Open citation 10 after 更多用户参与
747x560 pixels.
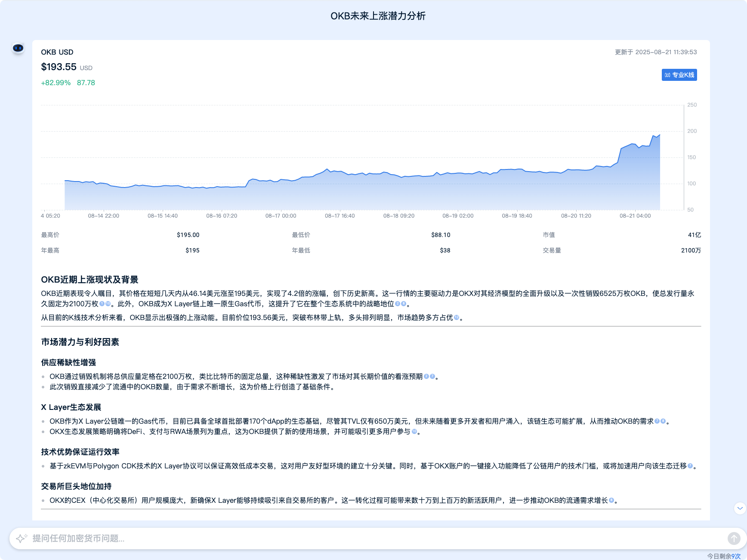point(414,431)
